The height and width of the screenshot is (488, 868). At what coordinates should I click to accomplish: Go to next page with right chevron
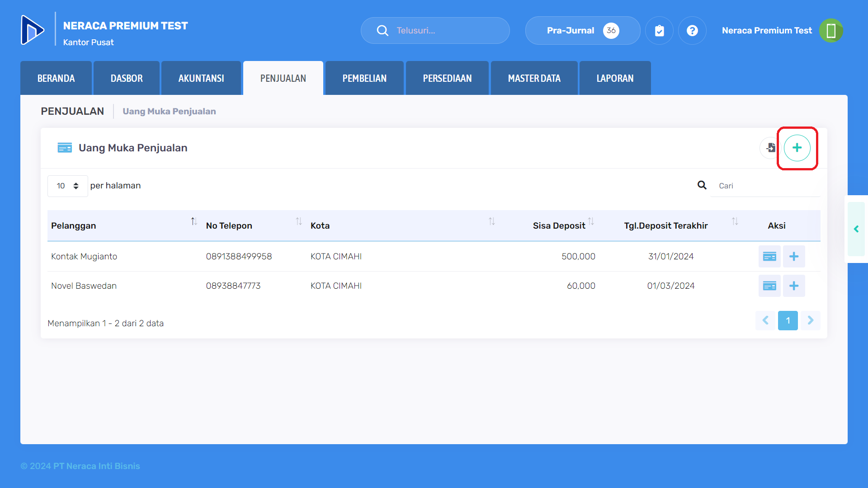pyautogui.click(x=811, y=320)
